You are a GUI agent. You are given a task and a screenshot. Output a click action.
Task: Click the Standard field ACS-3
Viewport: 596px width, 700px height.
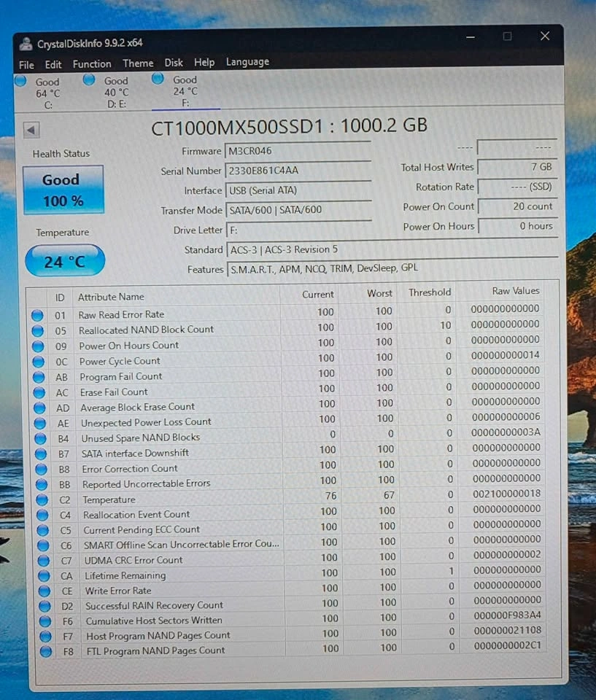(x=392, y=249)
